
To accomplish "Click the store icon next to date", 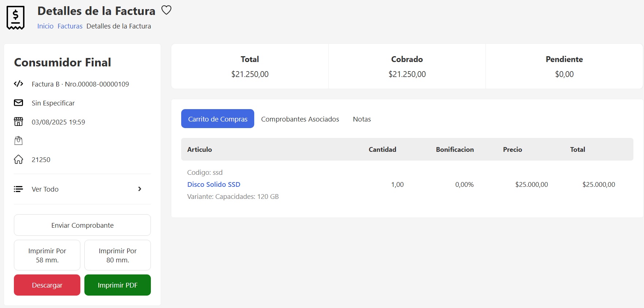I will point(18,122).
